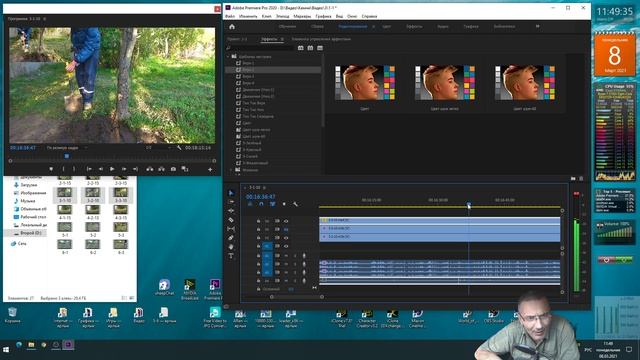Open Program monitor settings wrench
This screenshot has width=640, height=360.
[179, 148]
